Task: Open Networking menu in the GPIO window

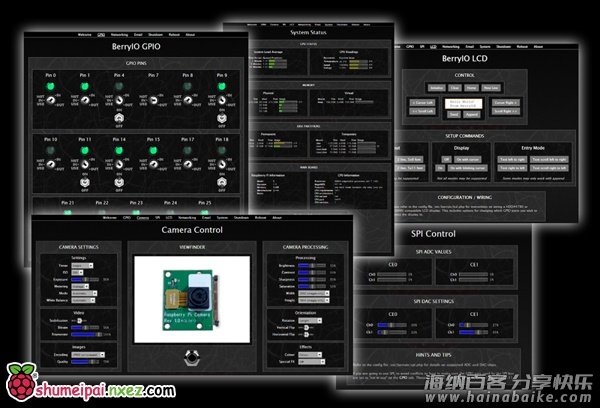Action: [x=119, y=35]
